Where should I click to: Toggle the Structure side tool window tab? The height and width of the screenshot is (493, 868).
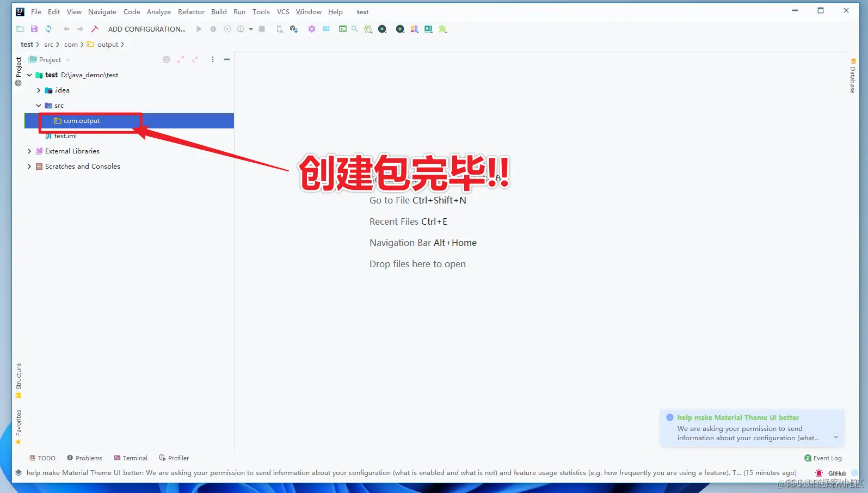tap(19, 380)
